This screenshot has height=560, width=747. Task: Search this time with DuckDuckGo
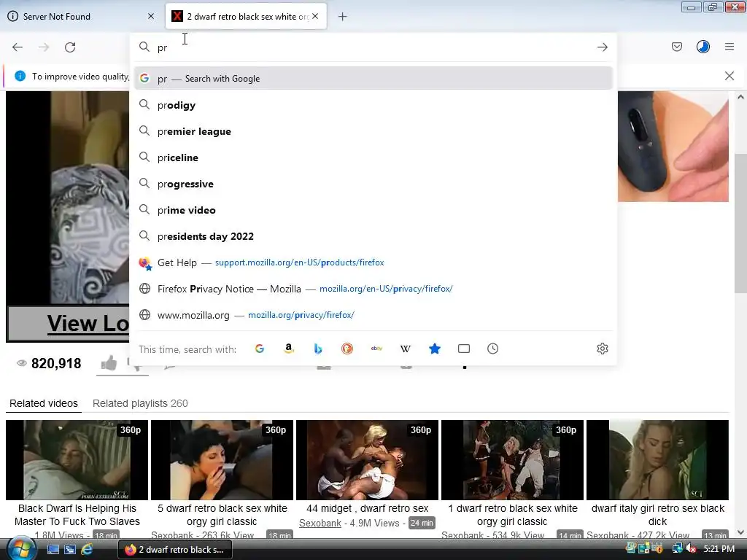(x=347, y=349)
